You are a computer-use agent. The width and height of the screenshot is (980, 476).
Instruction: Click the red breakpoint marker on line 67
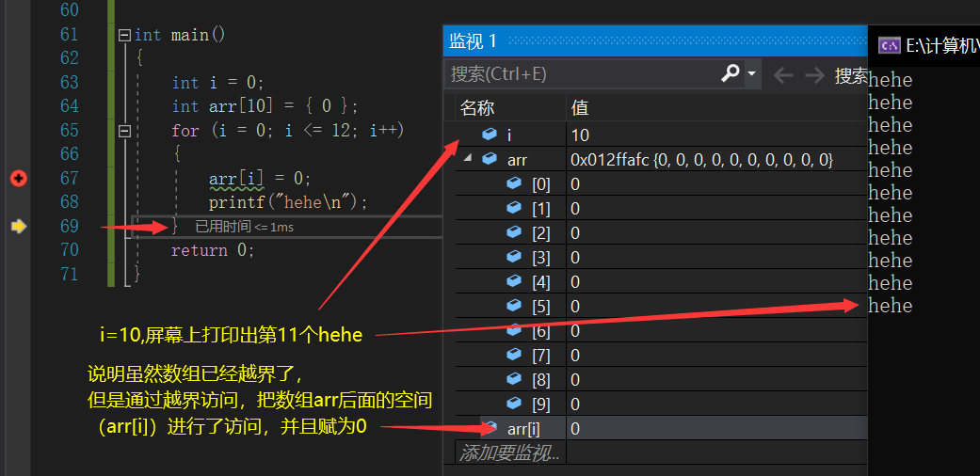click(19, 179)
